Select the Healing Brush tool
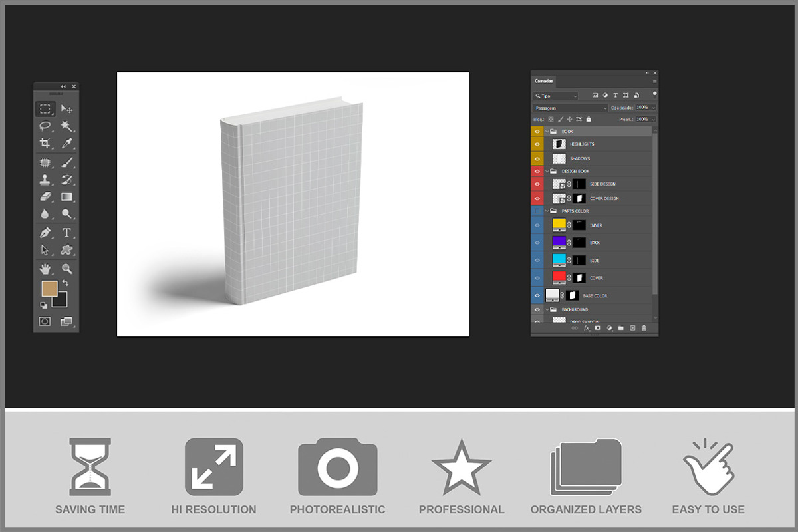 click(x=45, y=162)
